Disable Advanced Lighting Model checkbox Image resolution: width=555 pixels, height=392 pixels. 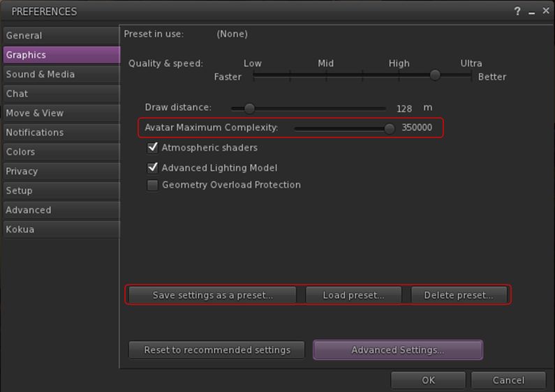click(x=153, y=167)
